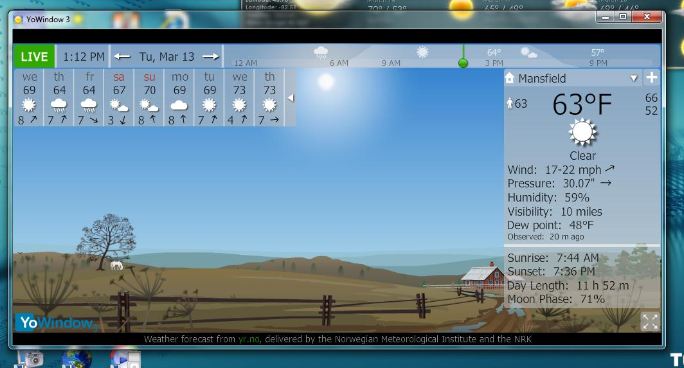Click the 1:12 PM time display
The height and width of the screenshot is (368, 684).
[x=83, y=57]
